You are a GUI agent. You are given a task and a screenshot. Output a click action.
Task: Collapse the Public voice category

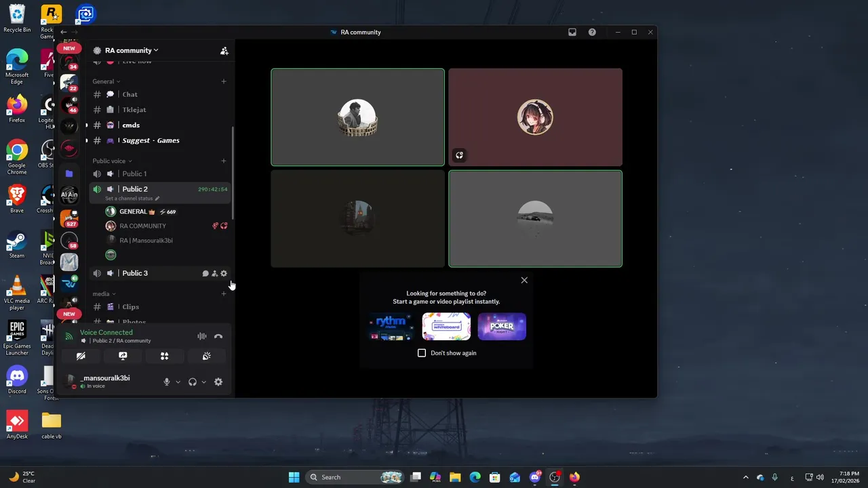pyautogui.click(x=112, y=161)
